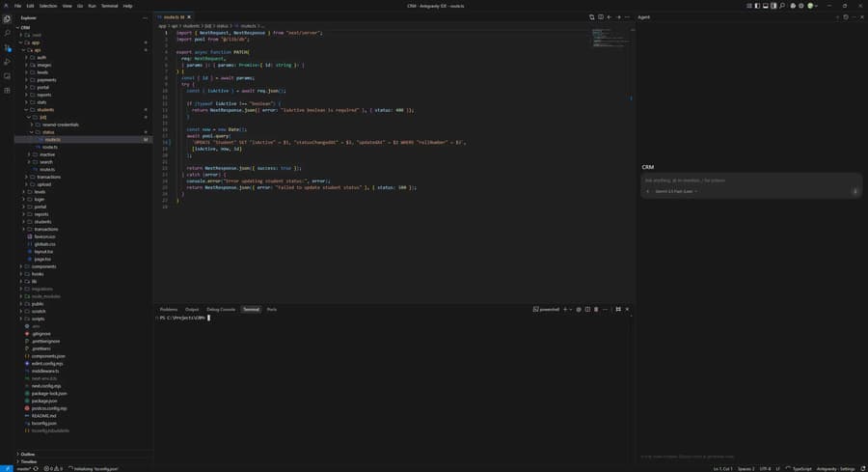Expand the Outline section
This screenshot has height=472, width=868.
pos(26,454)
